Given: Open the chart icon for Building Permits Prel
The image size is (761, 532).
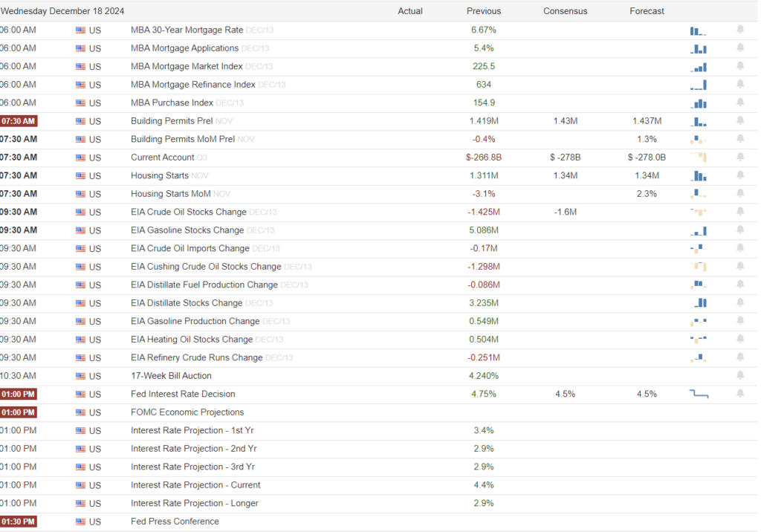Looking at the screenshot, I should point(697,120).
